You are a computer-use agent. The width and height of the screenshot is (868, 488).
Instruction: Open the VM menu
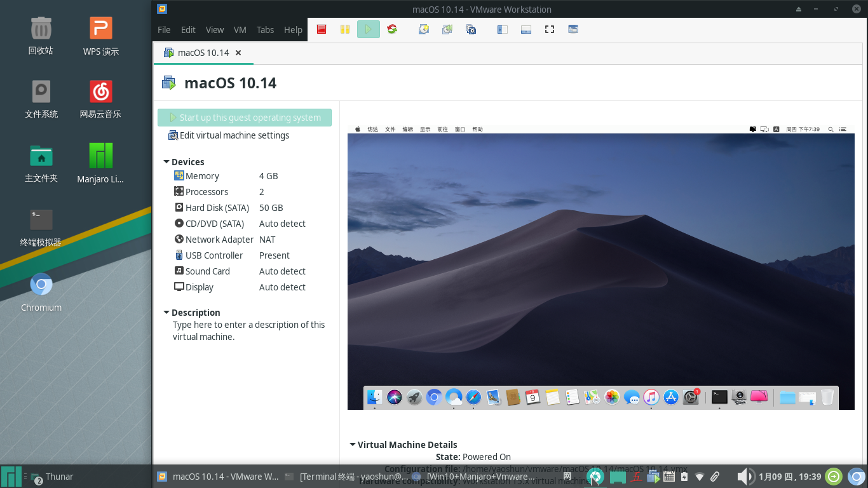(240, 30)
